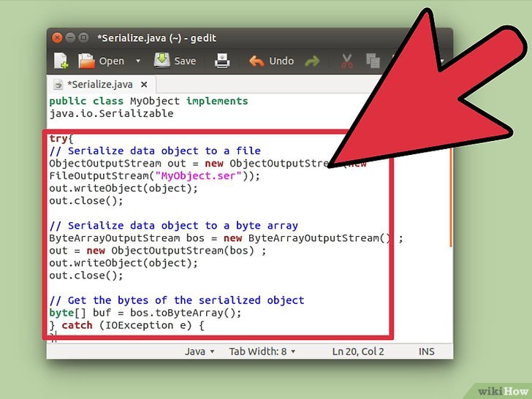
Task: Close the gedit window
Action: click(x=57, y=38)
